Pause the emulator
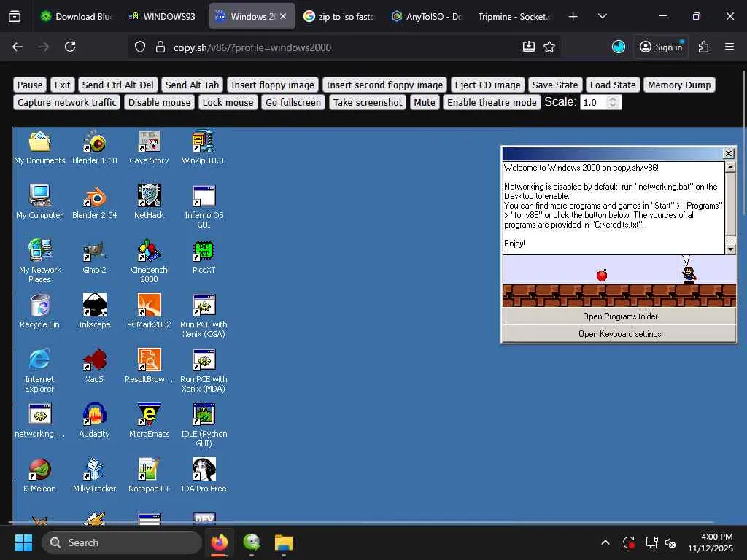 pos(30,85)
